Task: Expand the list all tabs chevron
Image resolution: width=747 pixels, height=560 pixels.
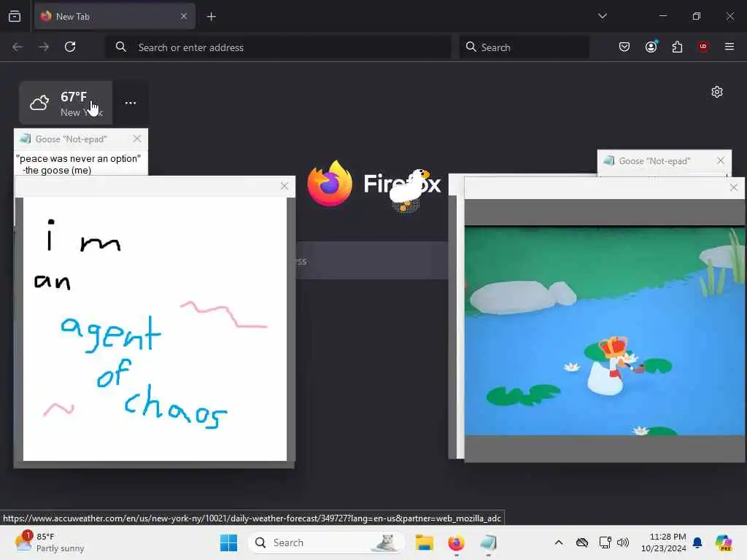Action: 602,16
